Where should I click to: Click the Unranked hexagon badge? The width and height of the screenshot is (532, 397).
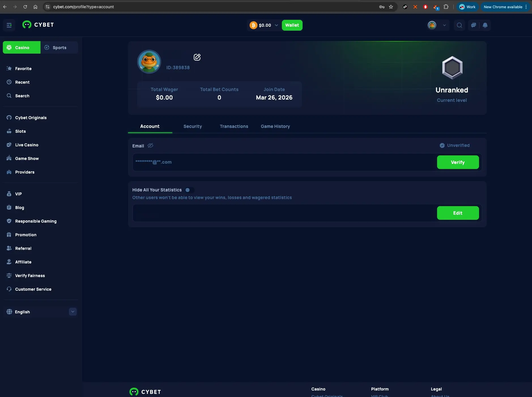[452, 68]
